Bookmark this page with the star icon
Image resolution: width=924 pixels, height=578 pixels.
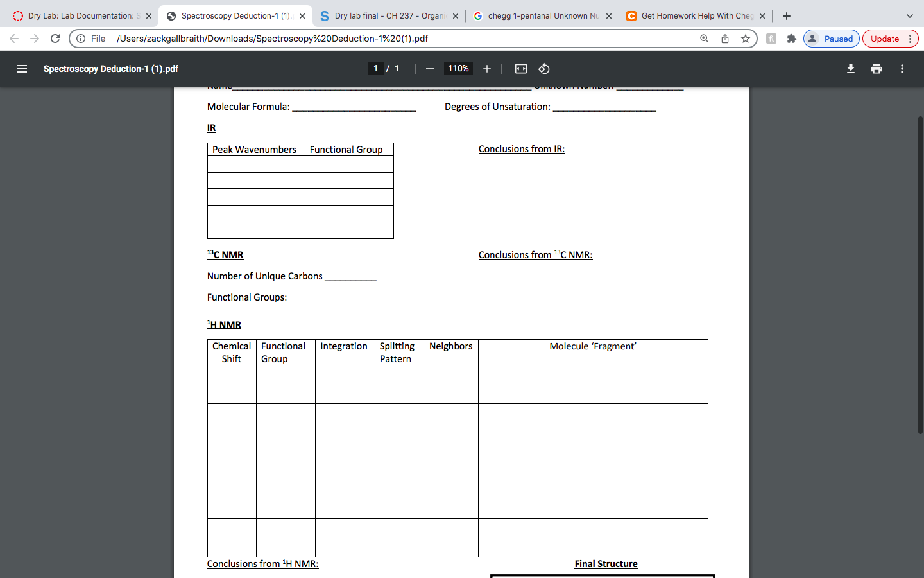coord(746,39)
